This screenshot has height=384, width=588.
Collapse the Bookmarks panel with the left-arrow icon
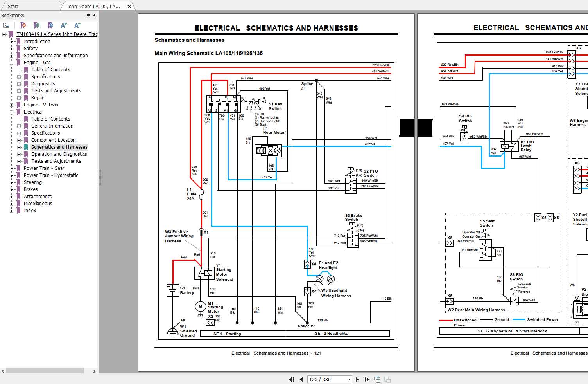(94, 15)
